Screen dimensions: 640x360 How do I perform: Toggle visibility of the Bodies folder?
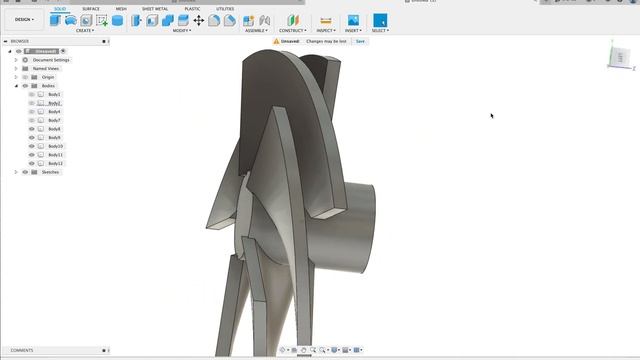coord(25,86)
